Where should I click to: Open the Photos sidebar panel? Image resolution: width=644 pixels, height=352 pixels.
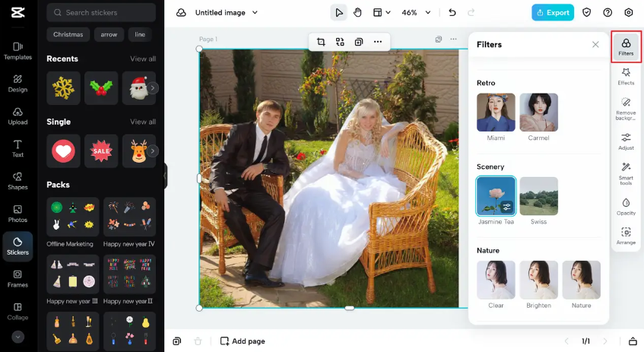(x=17, y=214)
